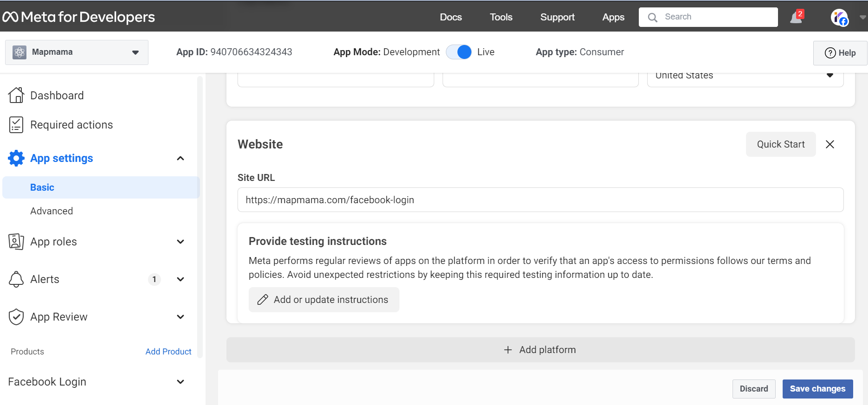Click the Meta for Developers logo

[x=78, y=17]
